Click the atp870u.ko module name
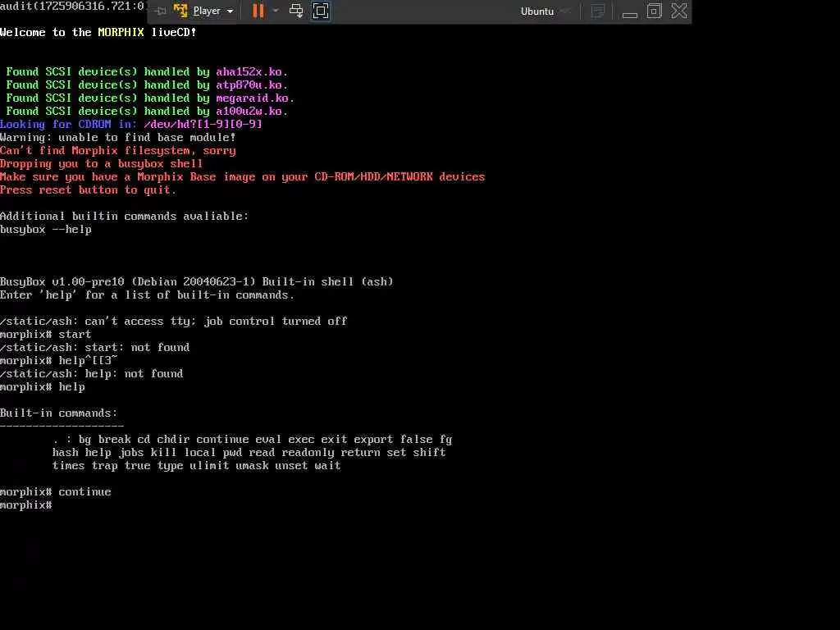This screenshot has height=630, width=840. point(249,85)
